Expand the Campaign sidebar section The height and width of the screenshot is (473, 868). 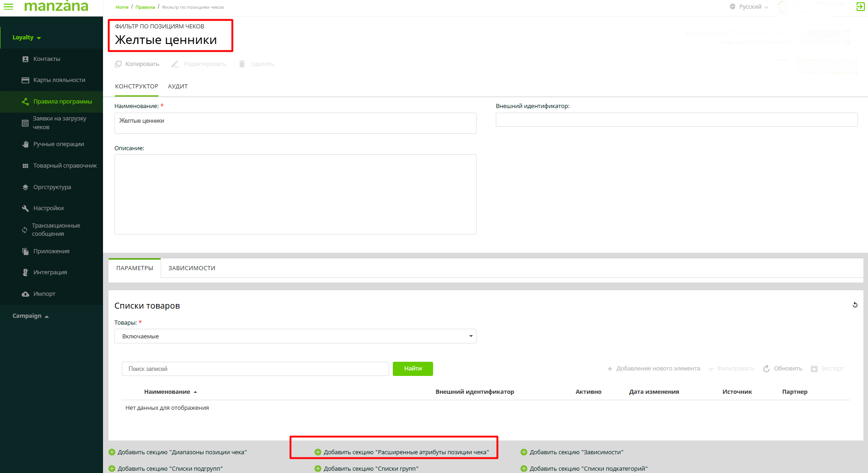(x=30, y=316)
